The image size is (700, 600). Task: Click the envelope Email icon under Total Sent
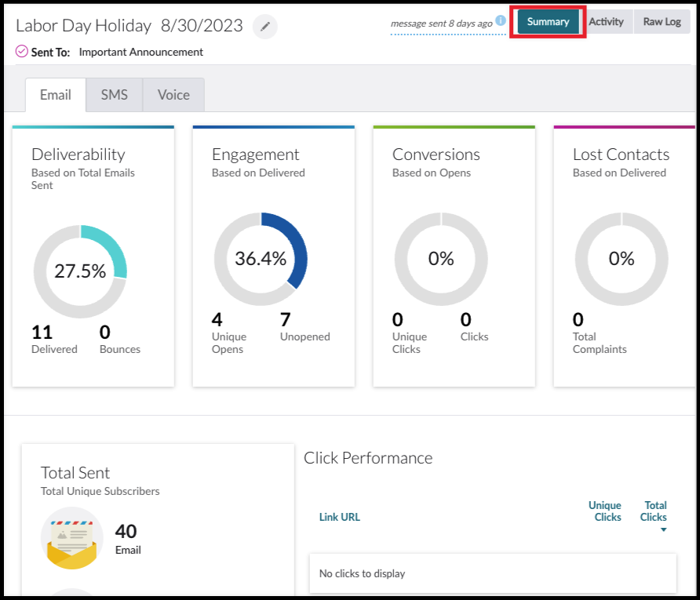point(72,538)
